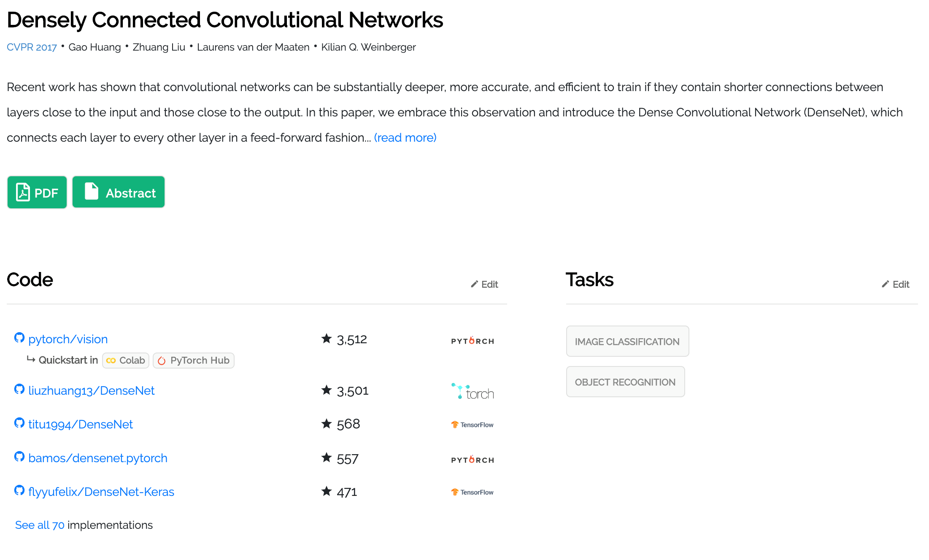Open the bamos/densenet.pytorch repository link
Image resolution: width=929 pixels, height=560 pixels.
click(x=98, y=458)
